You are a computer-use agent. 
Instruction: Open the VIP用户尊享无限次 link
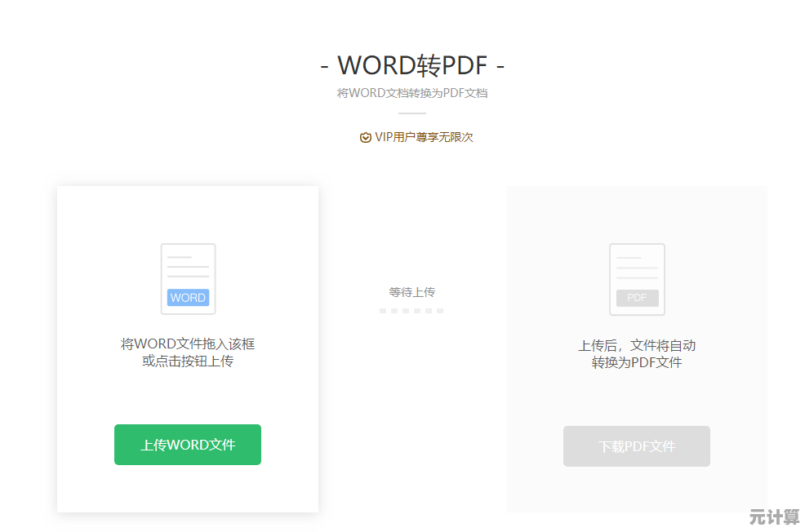coord(423,137)
